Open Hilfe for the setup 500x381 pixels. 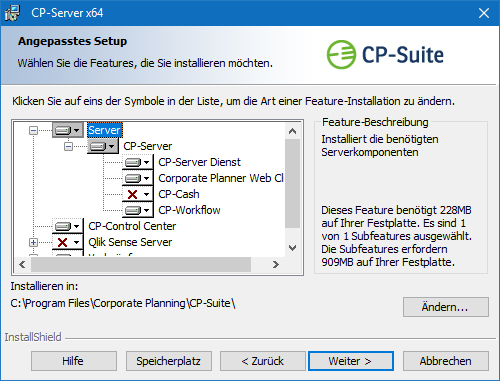coord(74,361)
